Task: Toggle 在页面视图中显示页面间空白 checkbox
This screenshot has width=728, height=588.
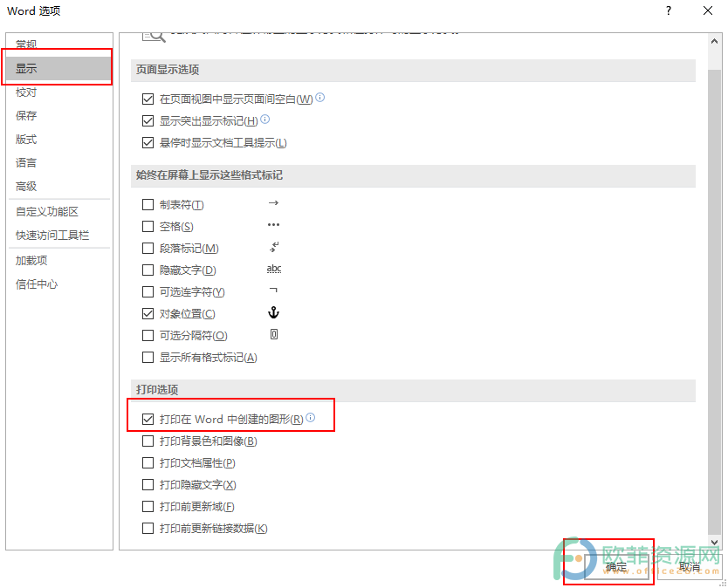Action: 148,99
